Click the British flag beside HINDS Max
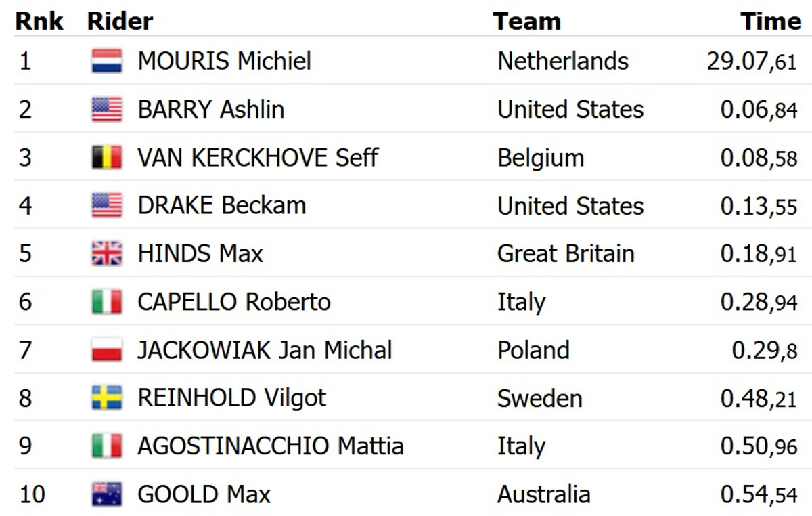812x516 pixels. [x=107, y=253]
